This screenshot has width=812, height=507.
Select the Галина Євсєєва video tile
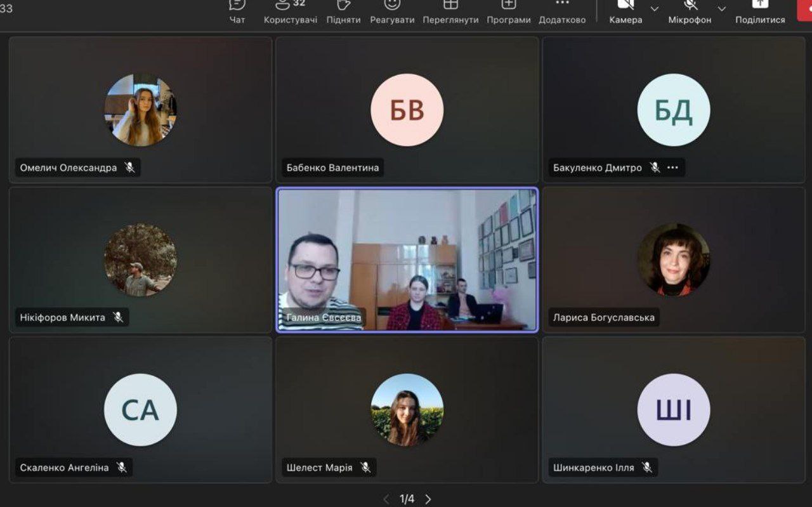pyautogui.click(x=407, y=260)
